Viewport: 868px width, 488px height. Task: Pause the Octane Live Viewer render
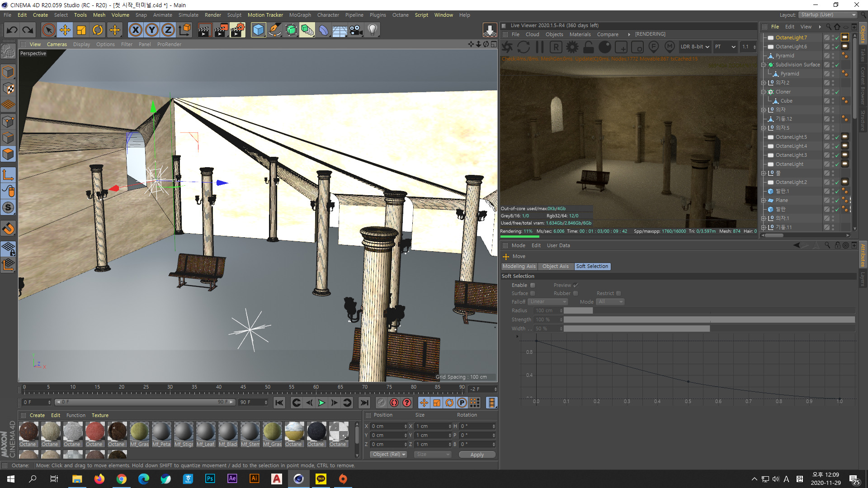coord(540,47)
